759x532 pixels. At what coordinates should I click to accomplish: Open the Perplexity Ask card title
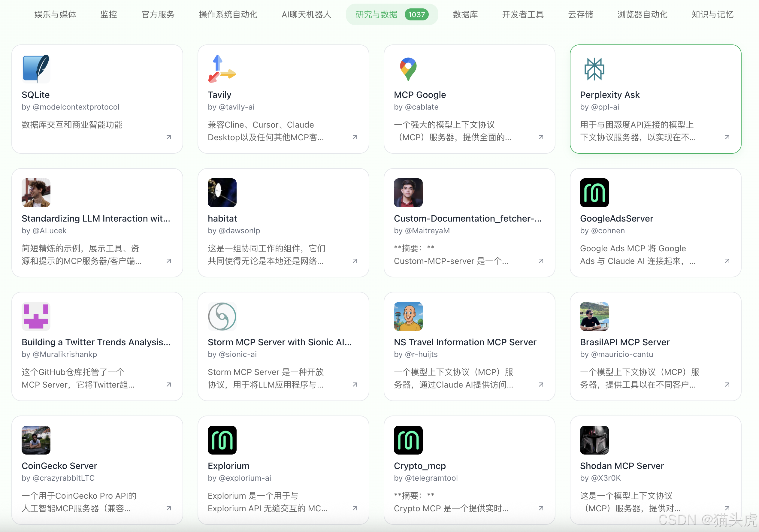(610, 95)
